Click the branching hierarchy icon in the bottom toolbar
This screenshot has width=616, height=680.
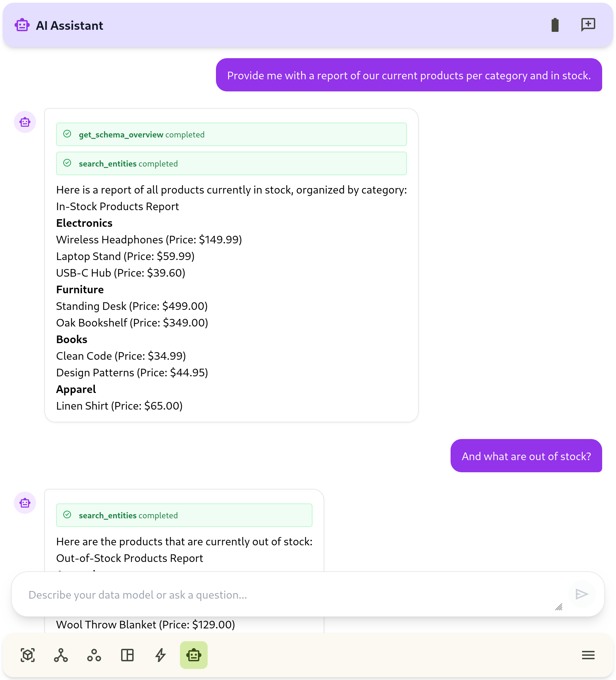click(x=61, y=655)
